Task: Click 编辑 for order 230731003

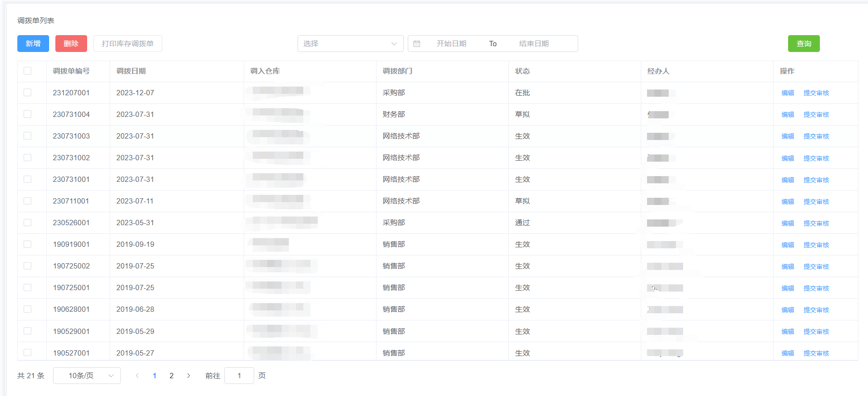Action: (x=788, y=136)
